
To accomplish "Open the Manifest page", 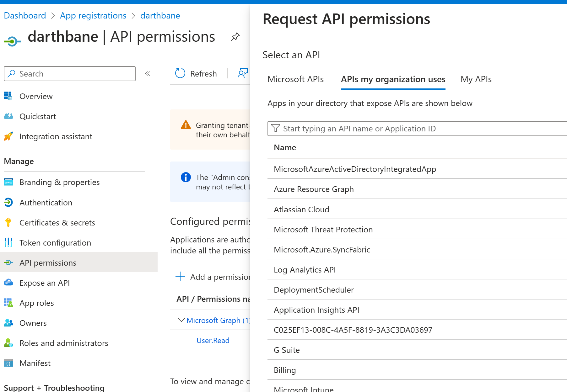I will pos(35,363).
